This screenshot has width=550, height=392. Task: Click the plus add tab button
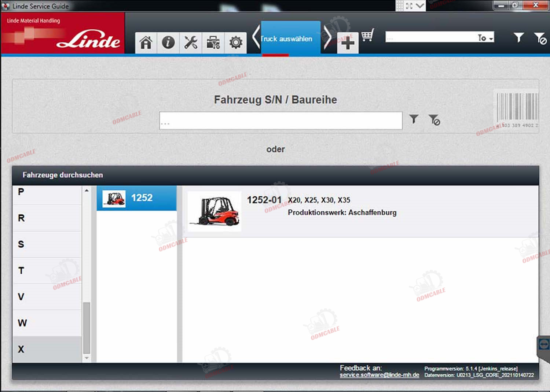point(348,43)
